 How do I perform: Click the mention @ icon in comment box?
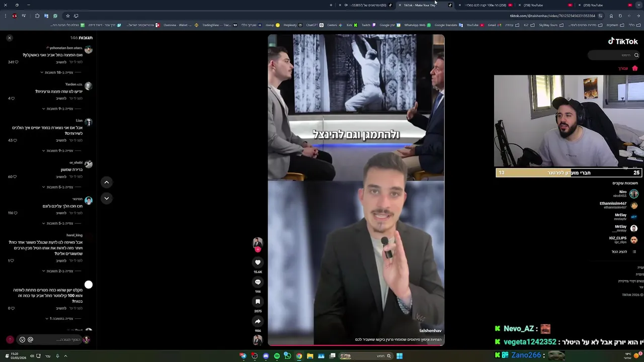coord(30,339)
